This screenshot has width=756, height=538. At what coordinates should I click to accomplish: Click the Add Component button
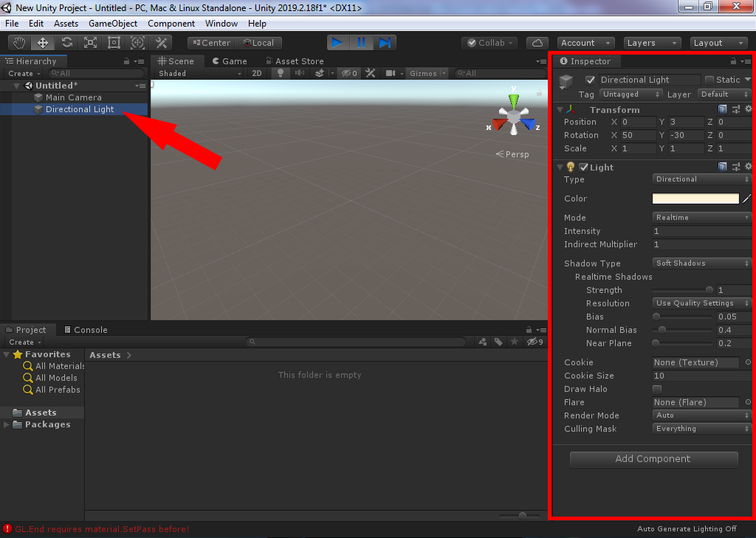click(653, 459)
